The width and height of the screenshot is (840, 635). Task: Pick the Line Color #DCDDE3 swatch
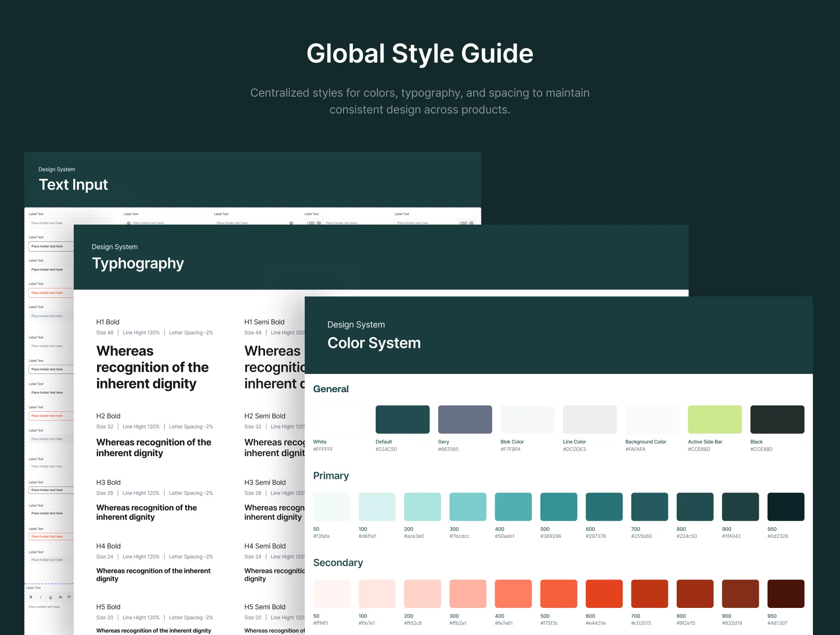(x=590, y=419)
